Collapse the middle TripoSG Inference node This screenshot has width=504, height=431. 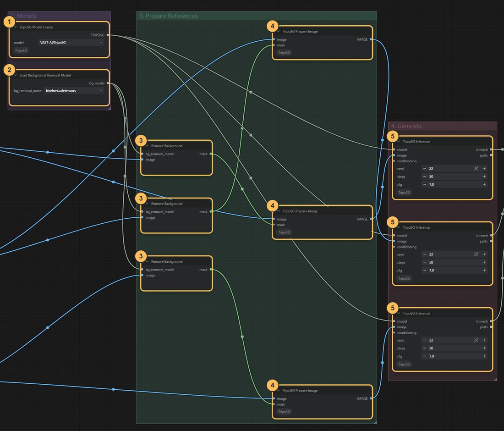click(x=399, y=228)
